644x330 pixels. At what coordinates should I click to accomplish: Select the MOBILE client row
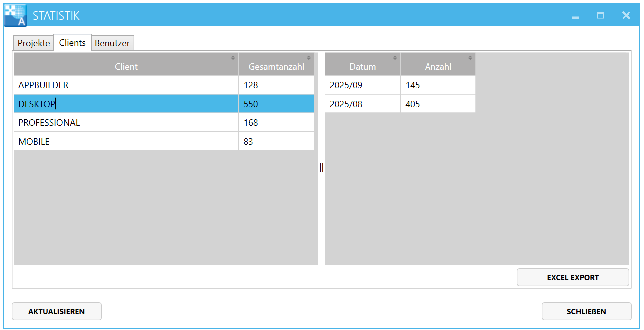(x=126, y=142)
